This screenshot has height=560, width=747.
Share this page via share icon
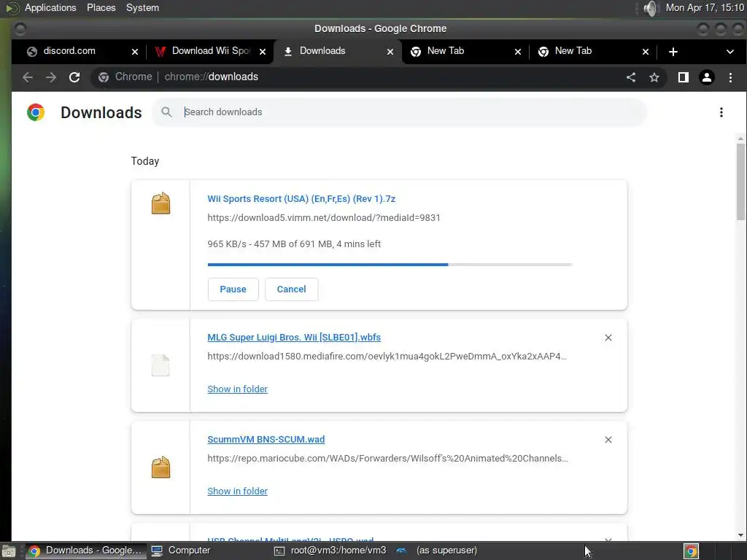click(631, 77)
